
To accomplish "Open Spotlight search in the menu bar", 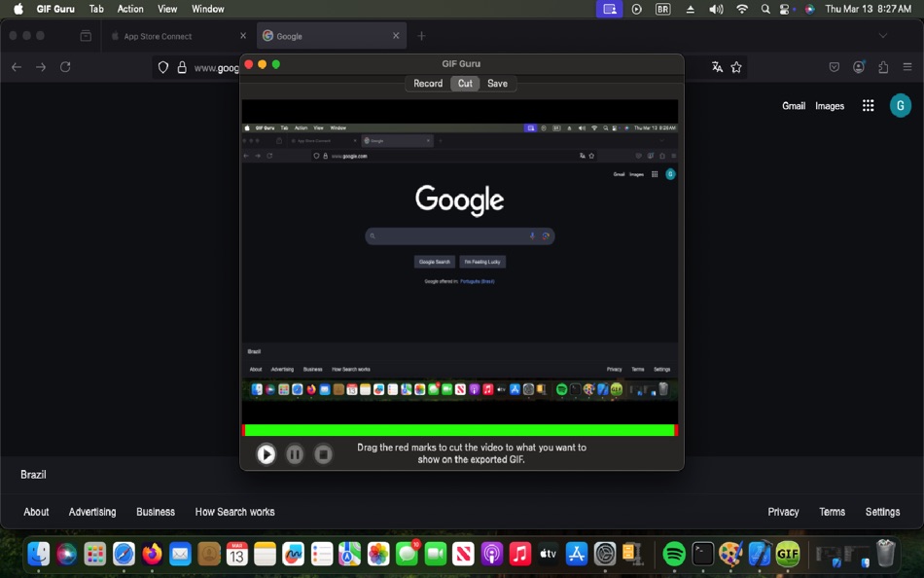I will click(764, 9).
